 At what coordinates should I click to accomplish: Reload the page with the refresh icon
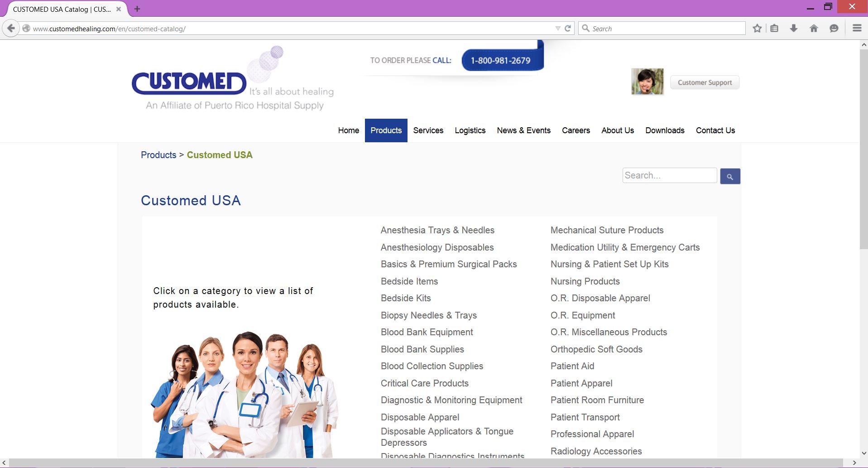point(568,29)
